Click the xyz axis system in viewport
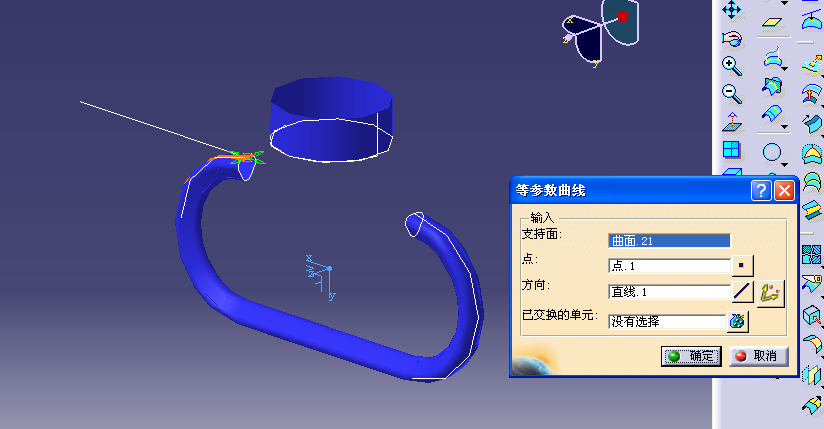Image resolution: width=824 pixels, height=429 pixels. pyautogui.click(x=320, y=277)
